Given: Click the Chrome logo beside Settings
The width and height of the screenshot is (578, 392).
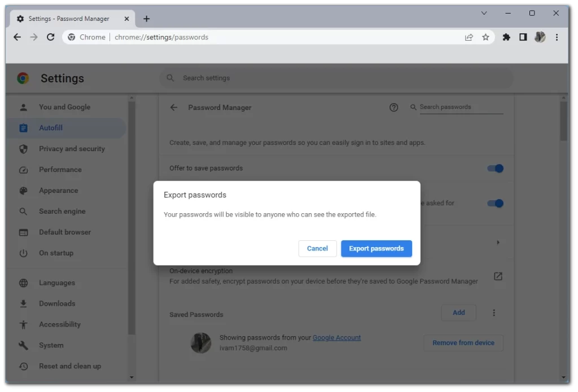Looking at the screenshot, I should [23, 78].
